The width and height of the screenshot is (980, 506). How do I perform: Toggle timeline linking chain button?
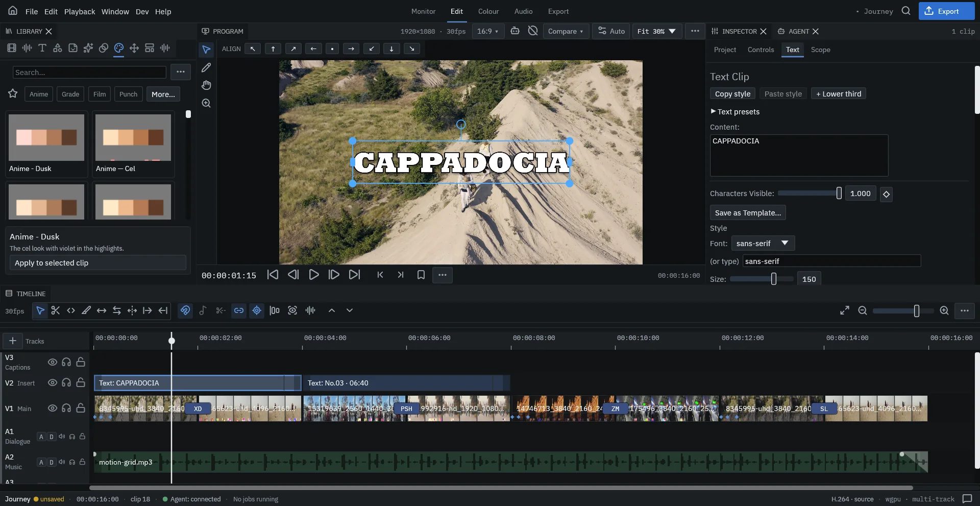(239, 310)
